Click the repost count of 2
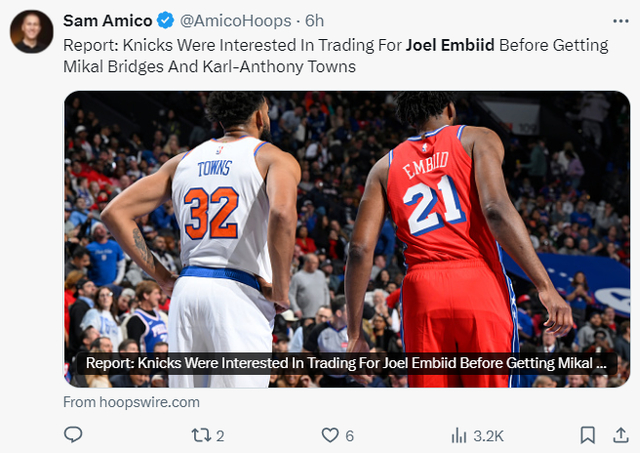The image size is (640, 453). (x=220, y=436)
